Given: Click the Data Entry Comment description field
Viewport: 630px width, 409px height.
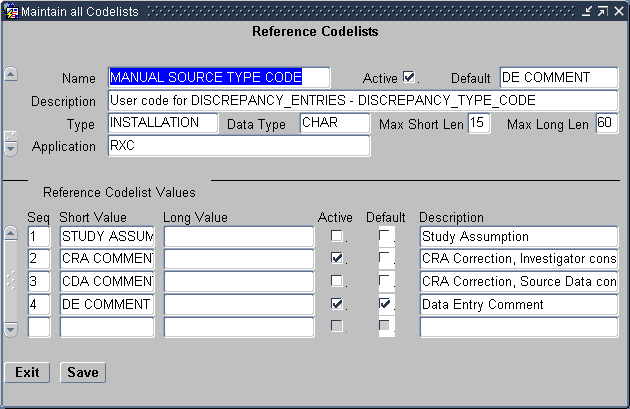Looking at the screenshot, I should [518, 303].
